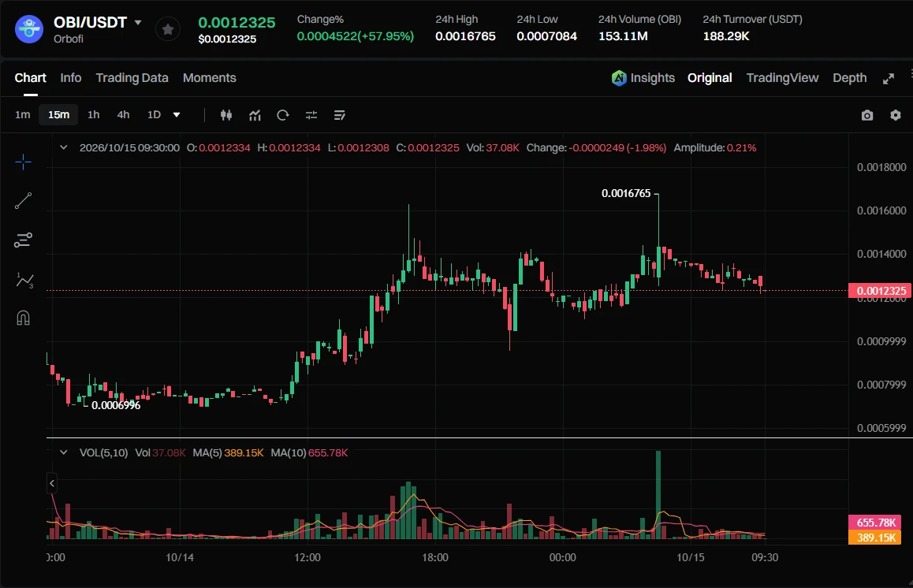Toggle the magnet snap tool
The height and width of the screenshot is (588, 913).
tap(24, 318)
